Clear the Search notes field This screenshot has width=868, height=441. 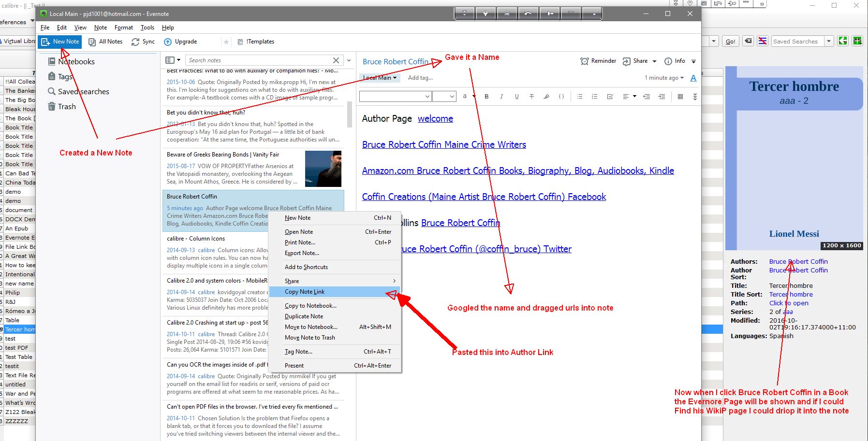tap(336, 60)
